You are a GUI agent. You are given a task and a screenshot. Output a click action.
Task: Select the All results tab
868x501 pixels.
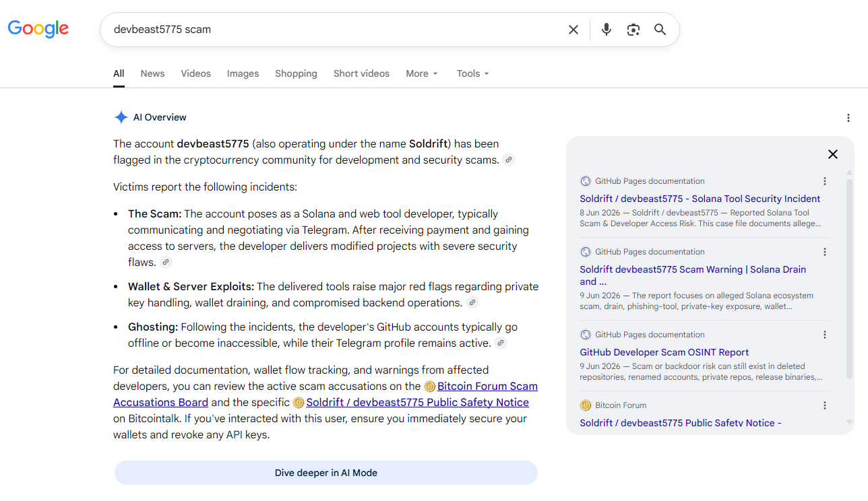pyautogui.click(x=119, y=73)
